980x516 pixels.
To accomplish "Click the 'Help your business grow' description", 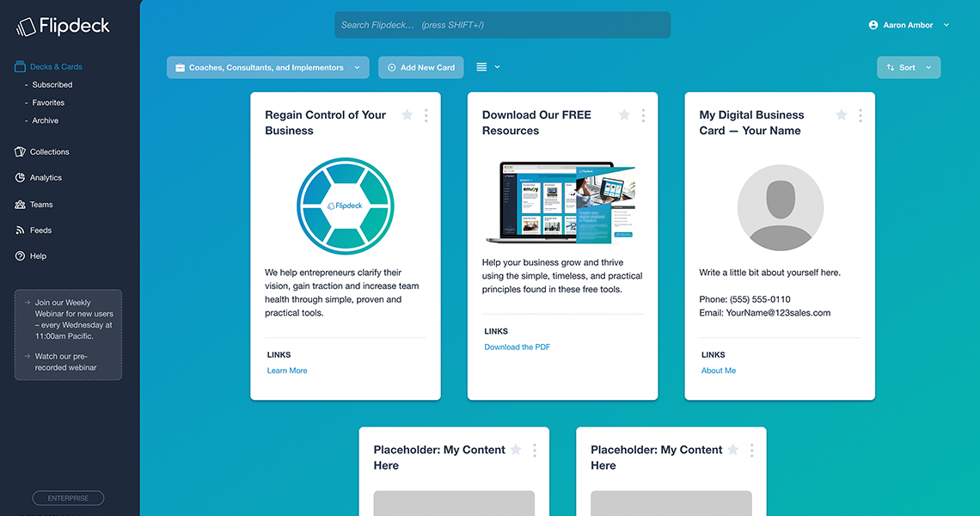I will point(562,276).
